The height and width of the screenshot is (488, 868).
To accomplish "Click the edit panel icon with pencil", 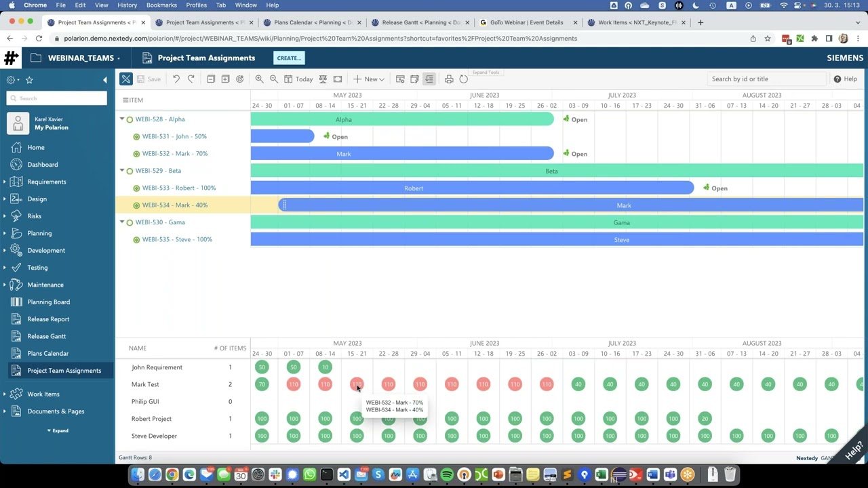I will coord(414,79).
